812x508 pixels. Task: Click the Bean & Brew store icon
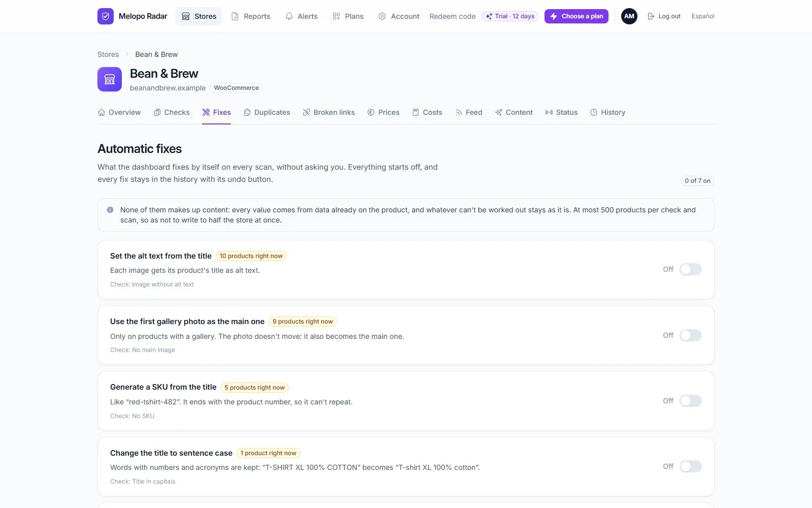pyautogui.click(x=110, y=79)
